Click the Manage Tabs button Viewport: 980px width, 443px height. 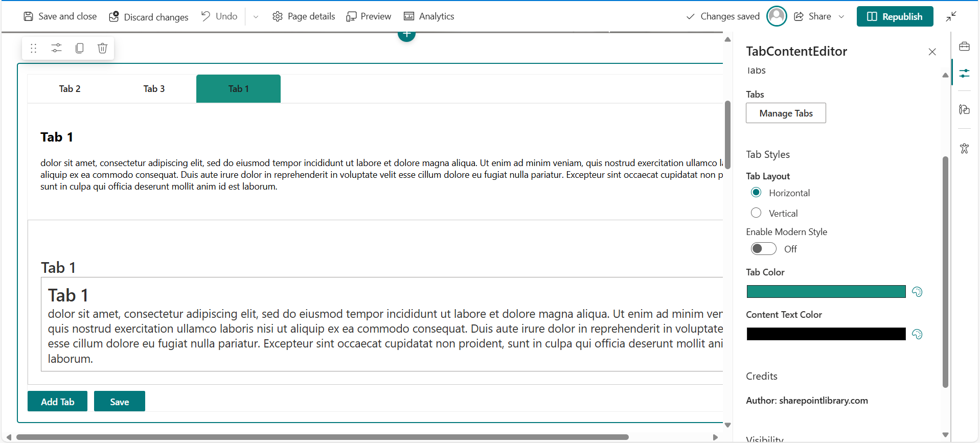coord(785,113)
